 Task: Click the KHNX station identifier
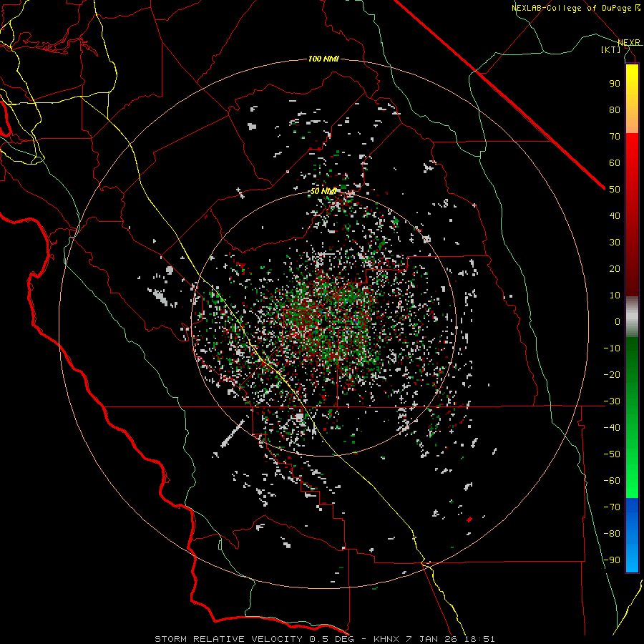pos(387,639)
